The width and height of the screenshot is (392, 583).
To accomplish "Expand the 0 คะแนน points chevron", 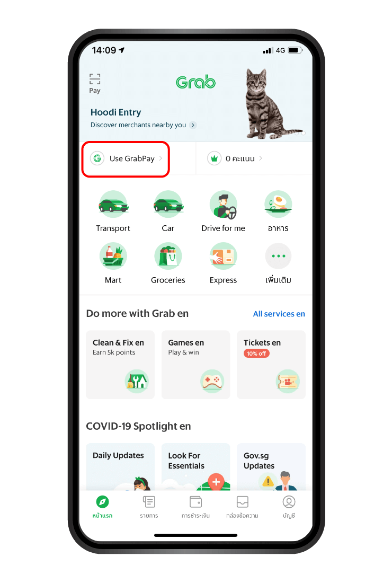I will pos(261,158).
